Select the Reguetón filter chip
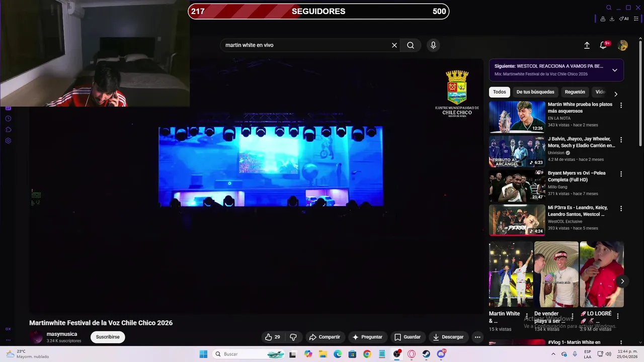This screenshot has height=362, width=644. pos(575,92)
